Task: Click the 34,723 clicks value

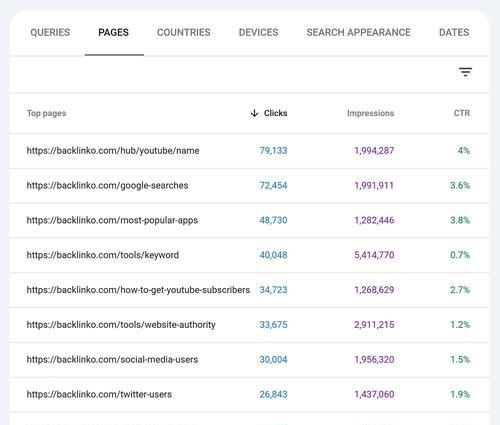Action: click(x=273, y=290)
